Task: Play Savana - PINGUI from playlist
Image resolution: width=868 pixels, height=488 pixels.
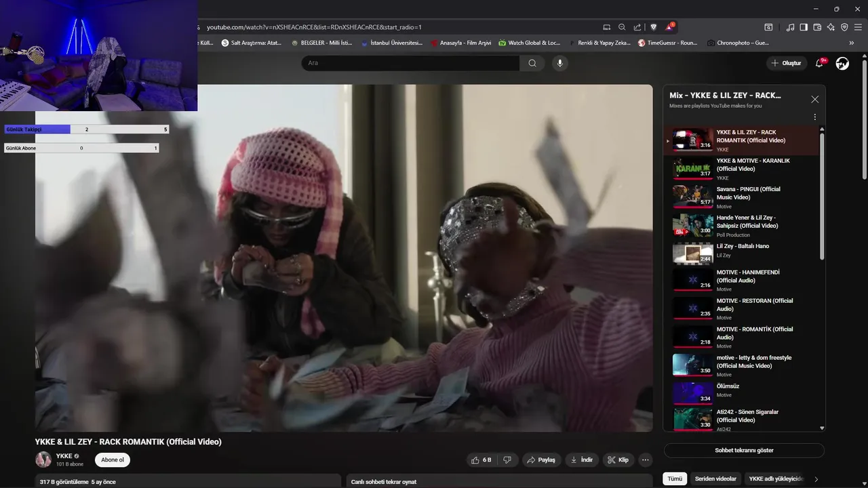Action: 741,197
